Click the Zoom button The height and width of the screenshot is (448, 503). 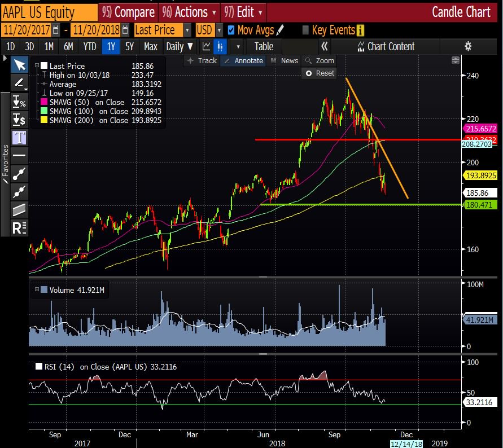tap(320, 60)
